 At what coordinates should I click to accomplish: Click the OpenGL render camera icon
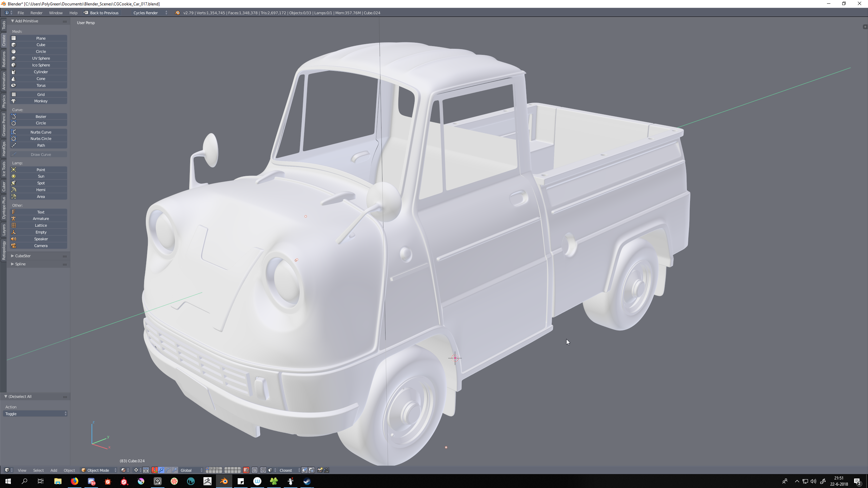pyautogui.click(x=320, y=470)
